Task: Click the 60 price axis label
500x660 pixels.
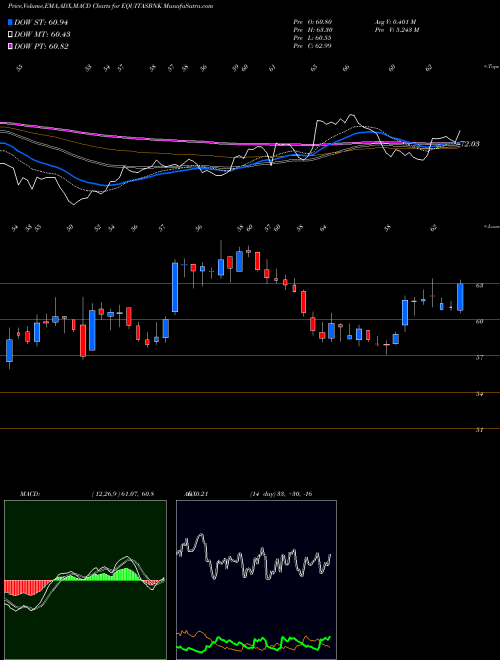Action: (x=479, y=322)
